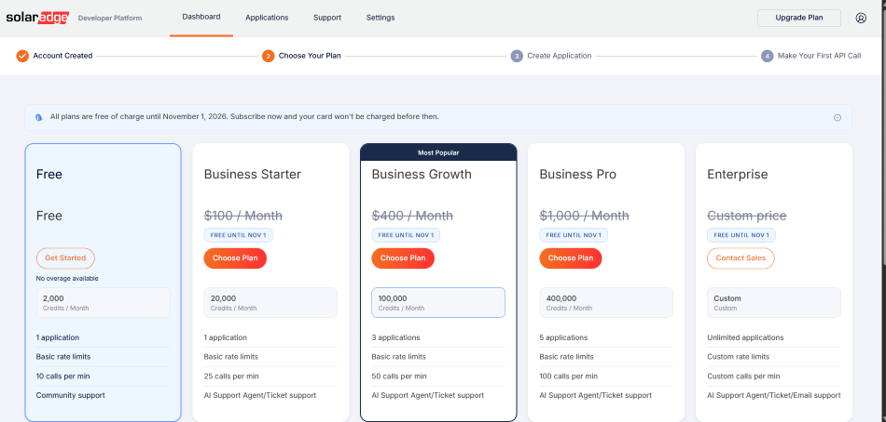This screenshot has width=886, height=422.
Task: Click the Business Growth plan title
Action: (422, 175)
